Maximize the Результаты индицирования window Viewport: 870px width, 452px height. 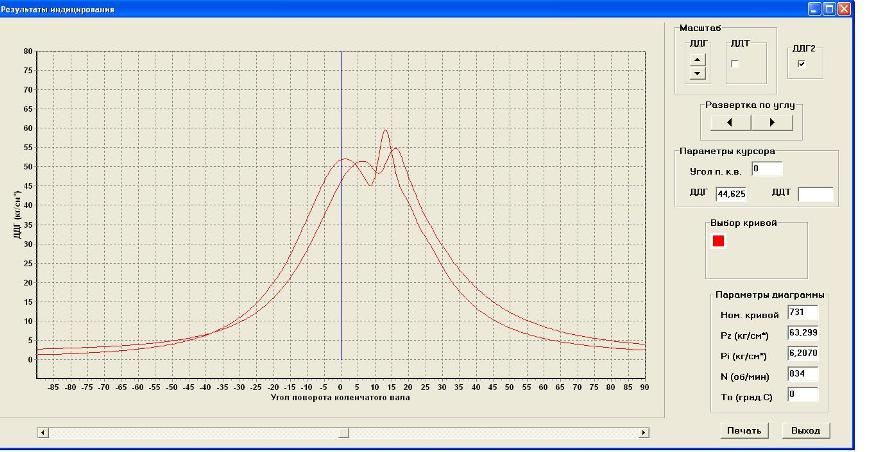829,8
